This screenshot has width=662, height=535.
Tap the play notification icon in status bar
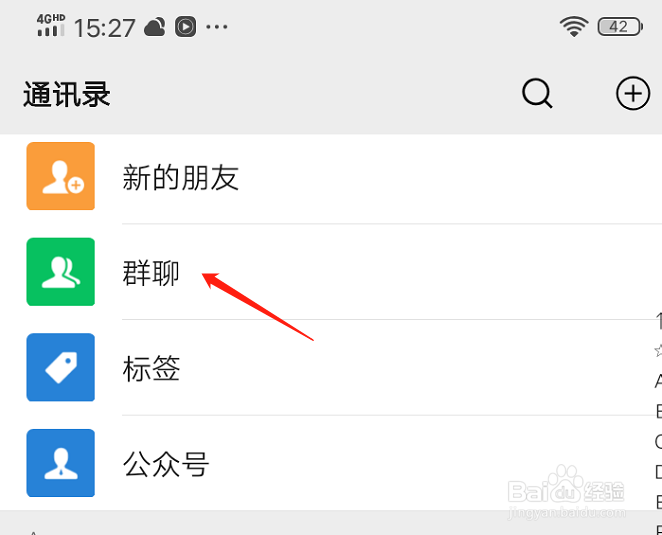(x=186, y=27)
